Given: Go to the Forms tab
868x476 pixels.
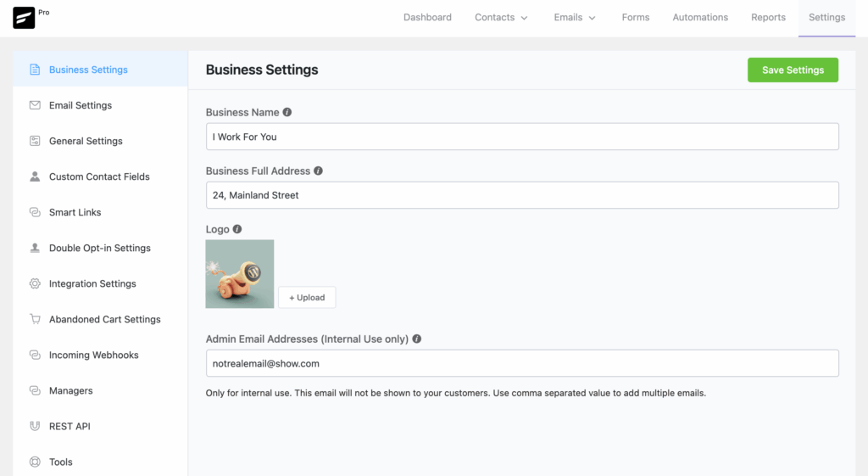Looking at the screenshot, I should [636, 17].
